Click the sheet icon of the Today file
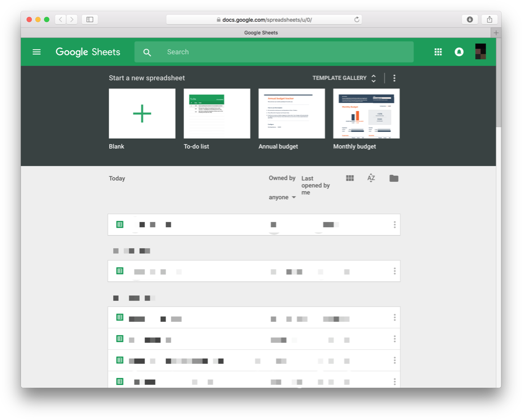The height and width of the screenshot is (420, 522). click(120, 225)
